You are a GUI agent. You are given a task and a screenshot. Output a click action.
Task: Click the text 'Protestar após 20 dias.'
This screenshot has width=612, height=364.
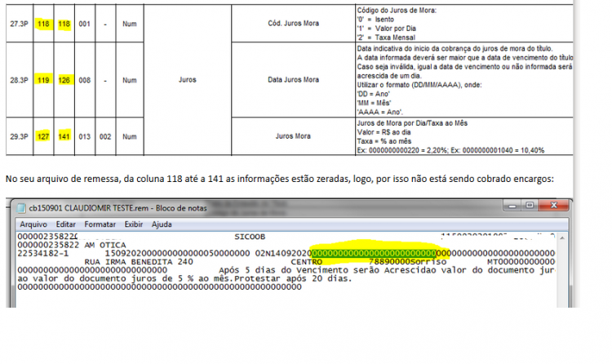click(x=293, y=278)
